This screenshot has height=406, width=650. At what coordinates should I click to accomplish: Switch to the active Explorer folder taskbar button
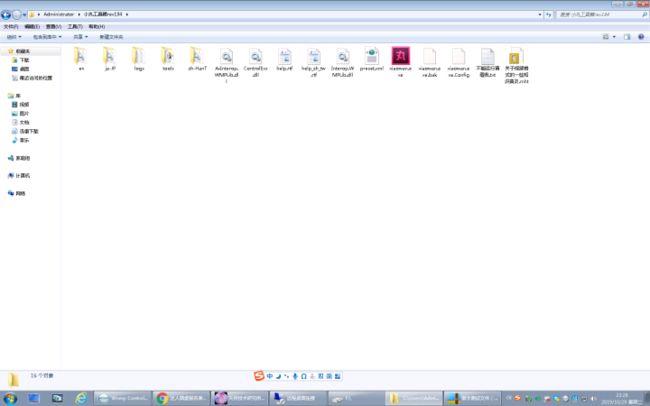pos(414,398)
